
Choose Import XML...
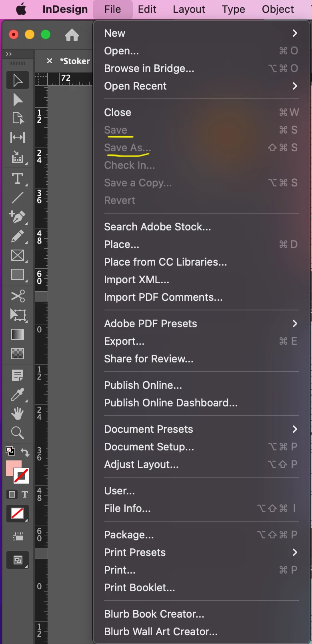pyautogui.click(x=202, y=280)
